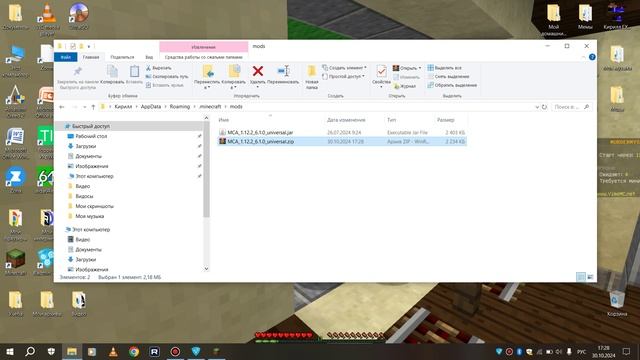Go back with the back arrow
640x360 pixels.
pos(62,107)
